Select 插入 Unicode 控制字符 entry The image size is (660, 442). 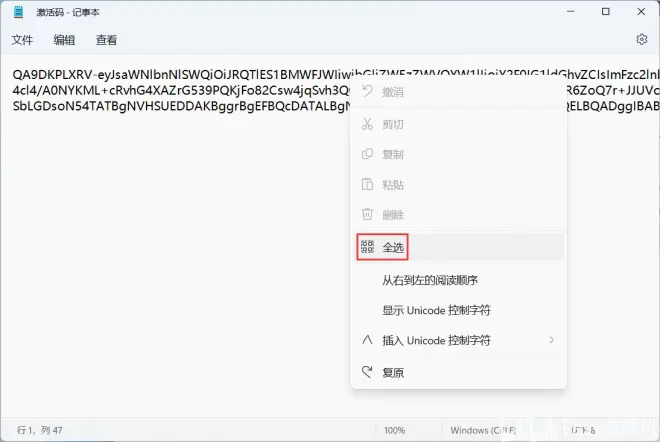tap(458, 340)
